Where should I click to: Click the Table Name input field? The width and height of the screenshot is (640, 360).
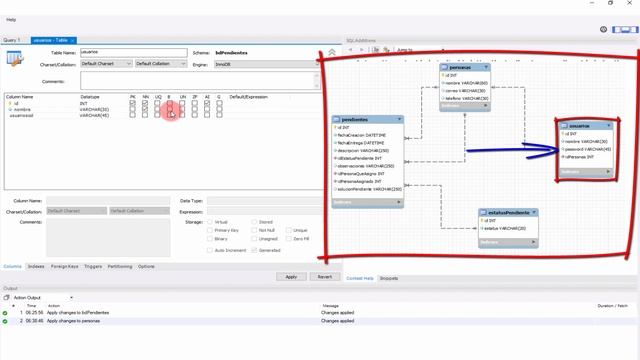click(x=134, y=52)
